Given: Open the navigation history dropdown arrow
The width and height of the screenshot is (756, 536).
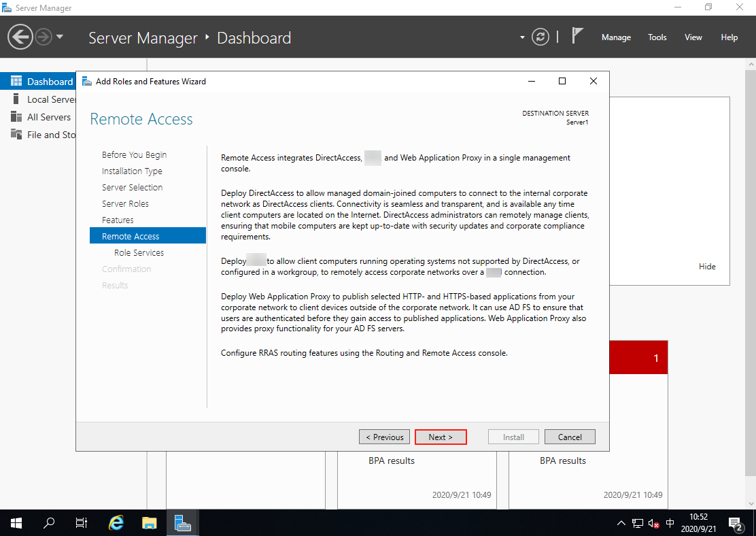Looking at the screenshot, I should click(x=60, y=37).
